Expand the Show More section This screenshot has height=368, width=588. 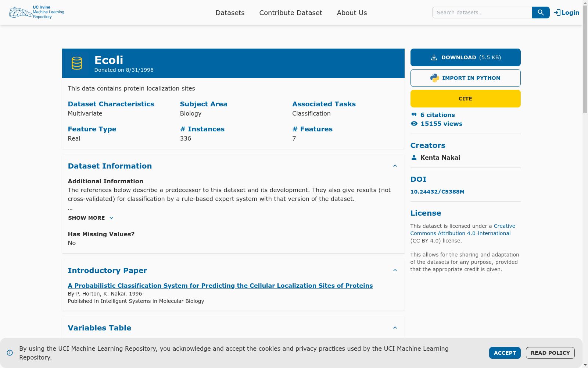point(90,218)
